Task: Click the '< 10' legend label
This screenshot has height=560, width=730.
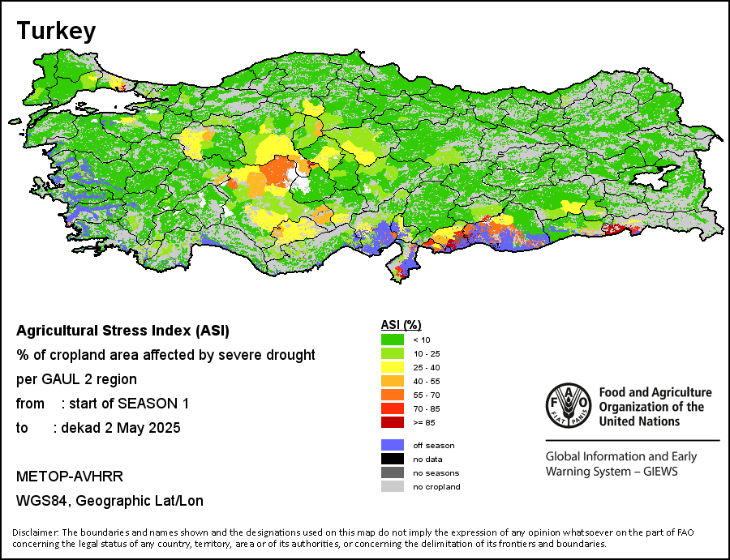Action: pyautogui.click(x=422, y=340)
